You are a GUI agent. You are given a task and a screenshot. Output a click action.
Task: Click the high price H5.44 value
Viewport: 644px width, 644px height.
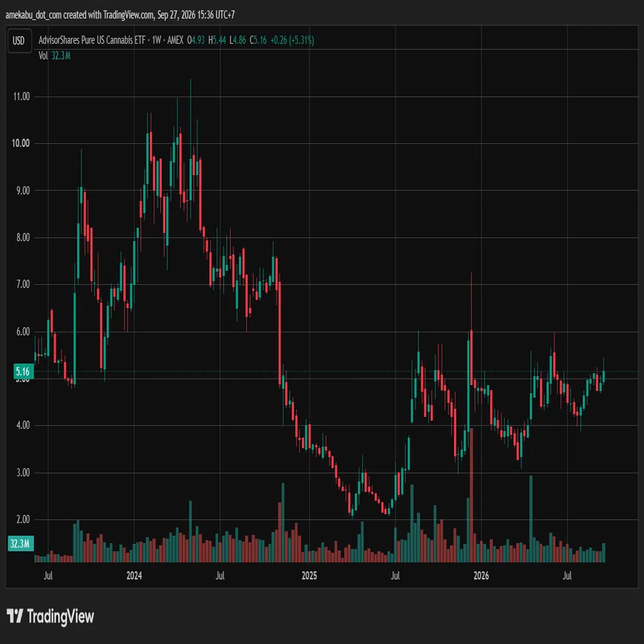pyautogui.click(x=217, y=40)
